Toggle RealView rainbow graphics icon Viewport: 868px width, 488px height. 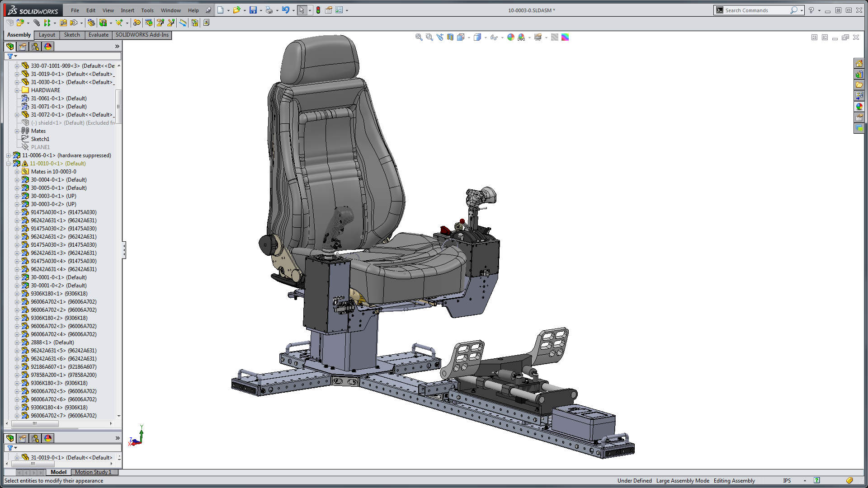coord(565,37)
